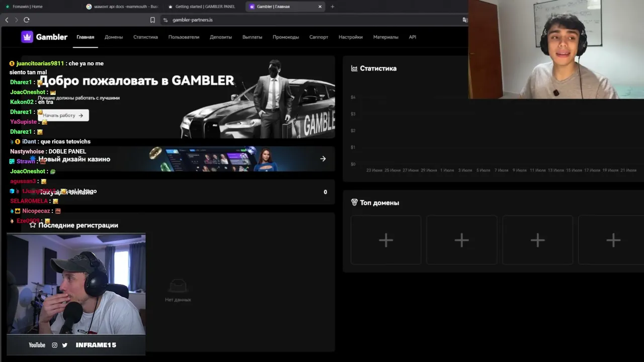Click the medal icon beside Топ домены
The width and height of the screenshot is (644, 362).
pyautogui.click(x=354, y=203)
